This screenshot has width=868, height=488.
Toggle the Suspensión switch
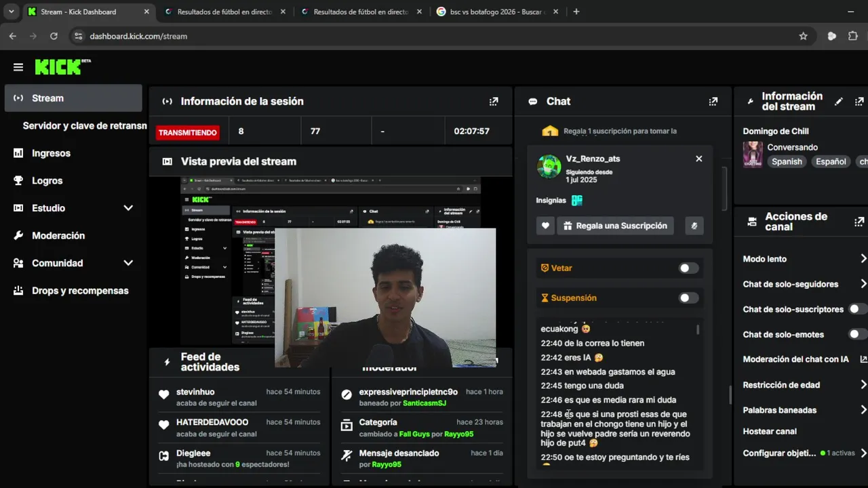point(689,298)
